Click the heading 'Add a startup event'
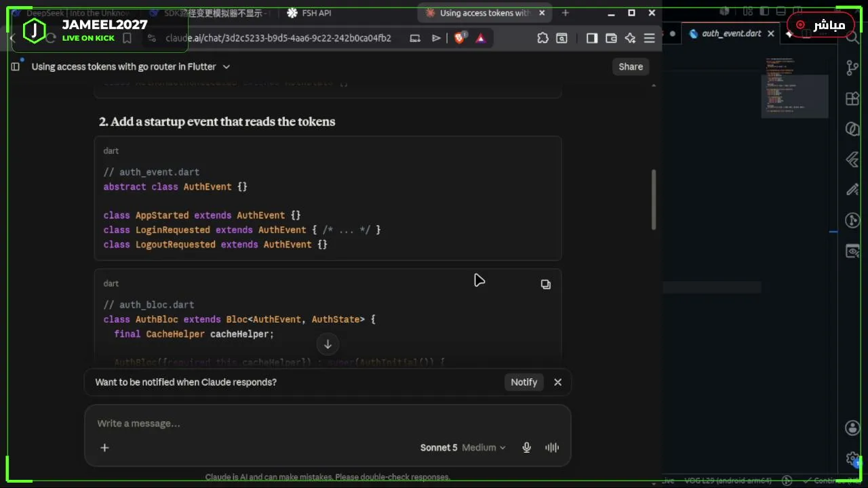Image resolution: width=868 pixels, height=488 pixels. [217, 121]
